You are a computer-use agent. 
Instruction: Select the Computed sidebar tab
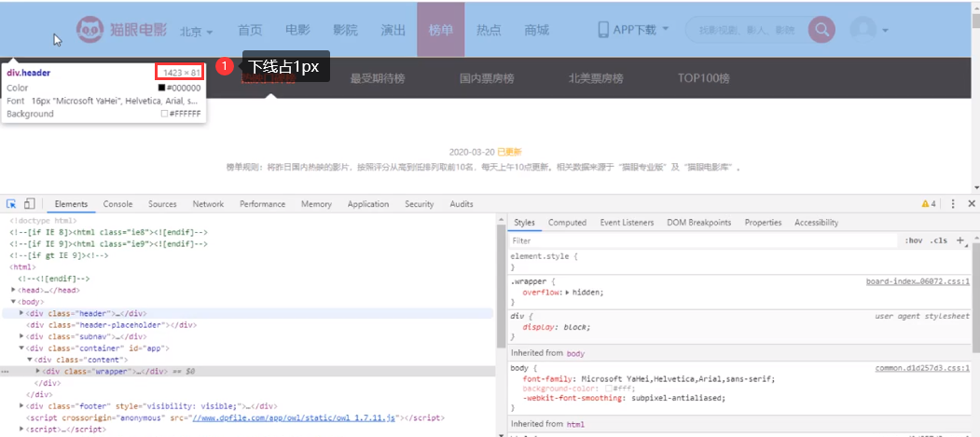coord(568,223)
